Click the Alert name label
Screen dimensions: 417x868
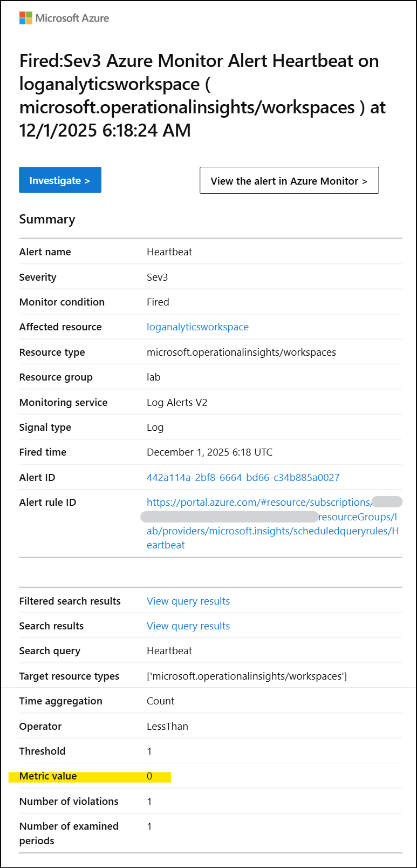(x=45, y=252)
